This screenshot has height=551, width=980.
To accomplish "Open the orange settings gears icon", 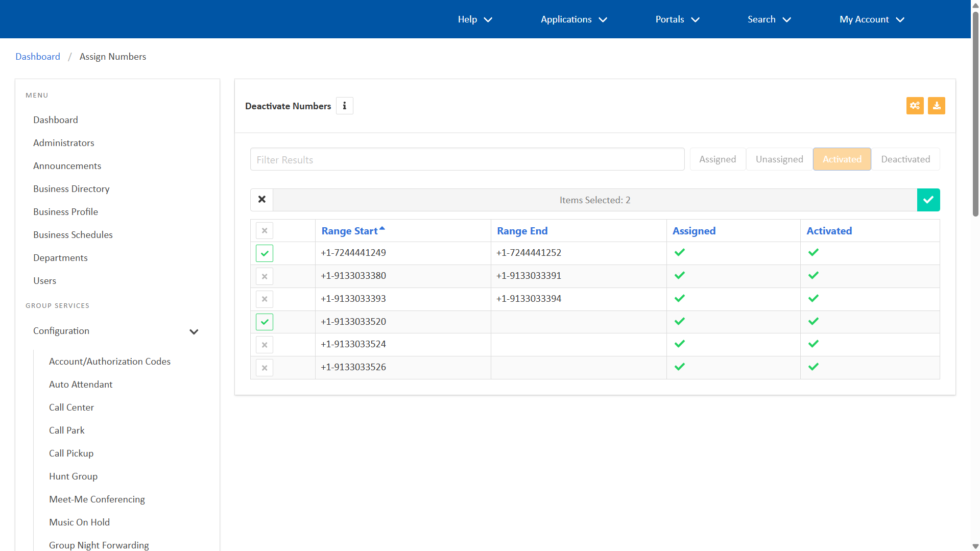I will pyautogui.click(x=915, y=106).
